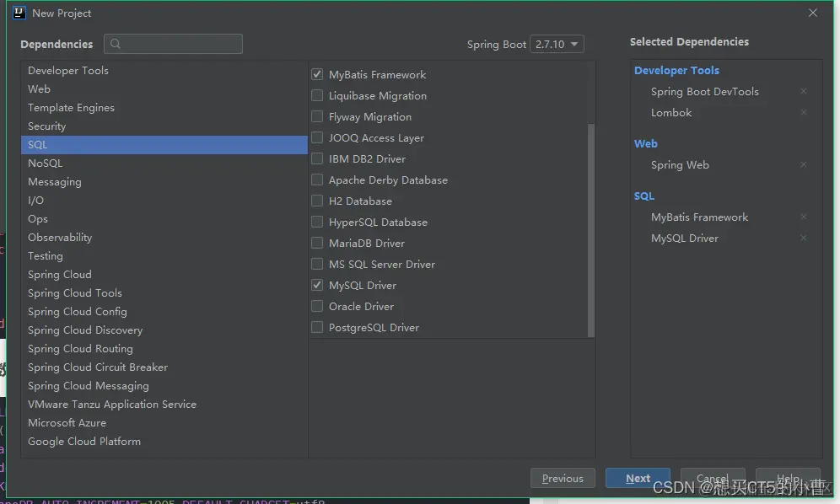Check Apache Derby Database
This screenshot has height=504, width=840.
pyautogui.click(x=317, y=180)
